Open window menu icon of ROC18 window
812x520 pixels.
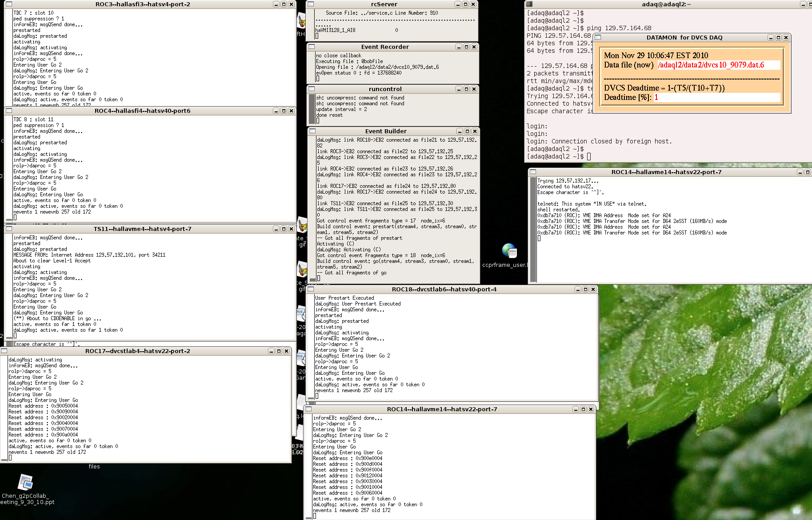pos(311,289)
